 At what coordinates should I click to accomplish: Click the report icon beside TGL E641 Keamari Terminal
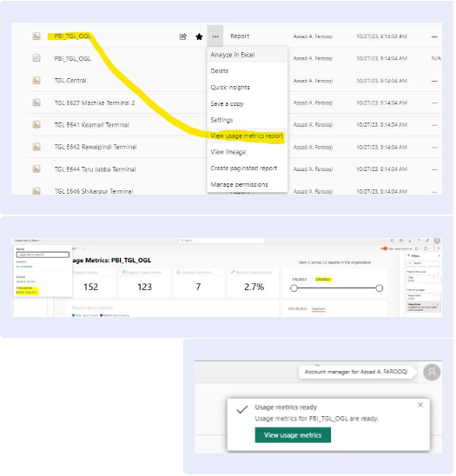[36, 125]
